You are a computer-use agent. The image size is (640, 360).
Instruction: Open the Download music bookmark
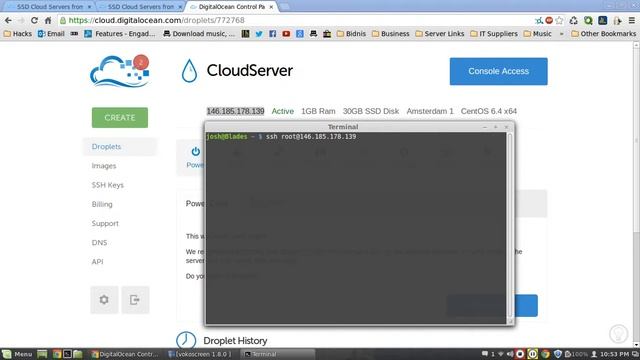click(199, 34)
